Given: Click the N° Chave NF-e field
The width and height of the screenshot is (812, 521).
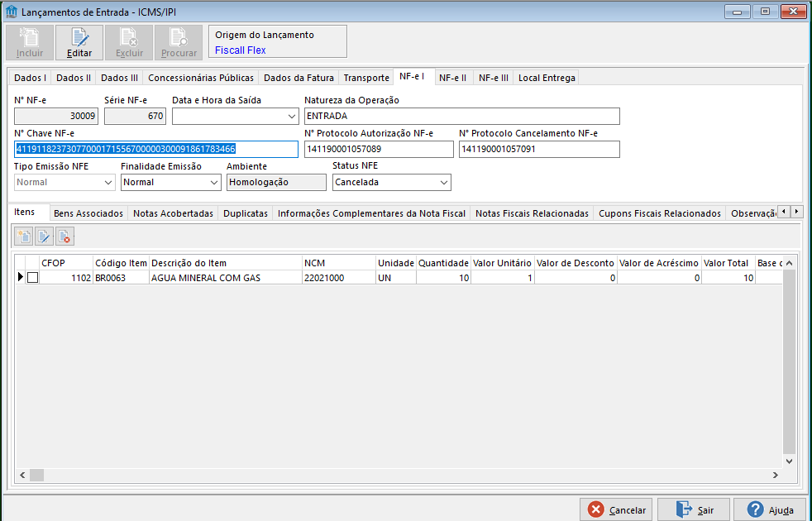Looking at the screenshot, I should tap(156, 149).
